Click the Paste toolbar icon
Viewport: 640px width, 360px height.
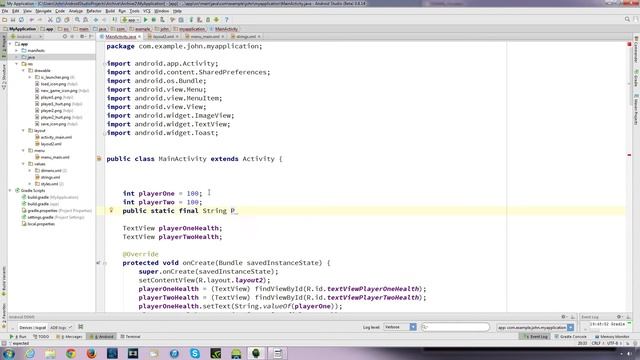pyautogui.click(x=67, y=20)
